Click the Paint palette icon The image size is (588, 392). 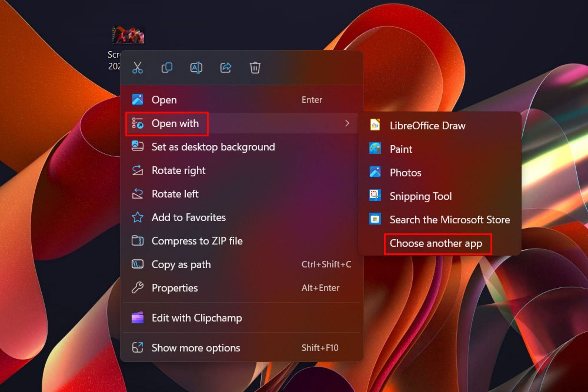tap(375, 149)
